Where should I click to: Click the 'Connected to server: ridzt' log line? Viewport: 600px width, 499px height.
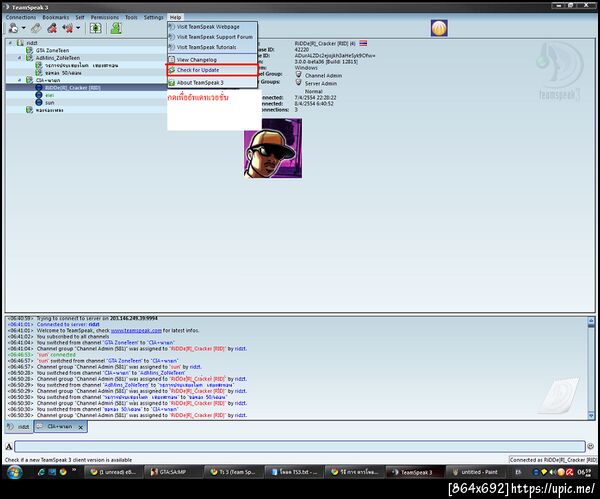point(68,324)
